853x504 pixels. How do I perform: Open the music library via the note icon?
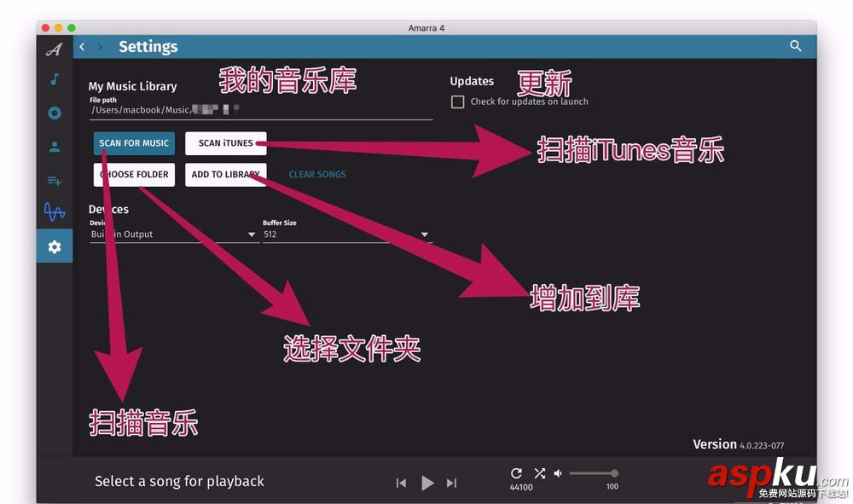54,79
